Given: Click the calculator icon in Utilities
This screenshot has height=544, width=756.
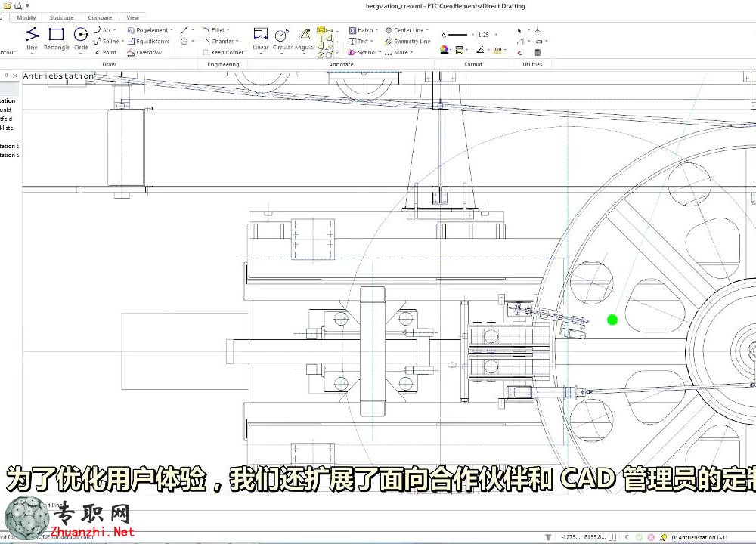Looking at the screenshot, I should (x=538, y=52).
